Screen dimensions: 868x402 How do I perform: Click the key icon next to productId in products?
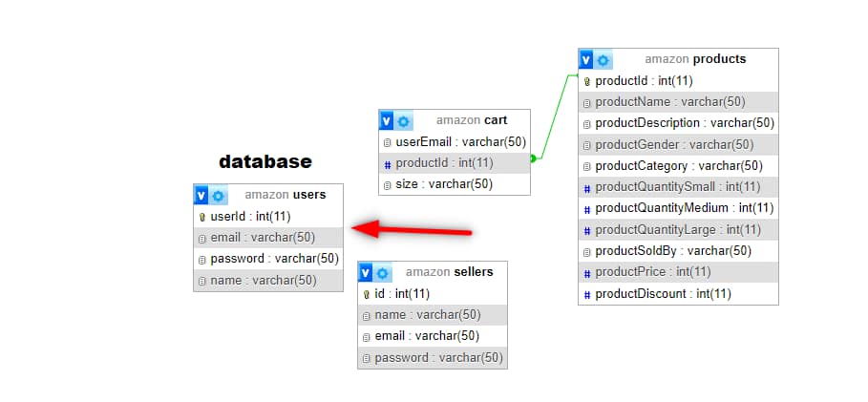click(x=586, y=81)
